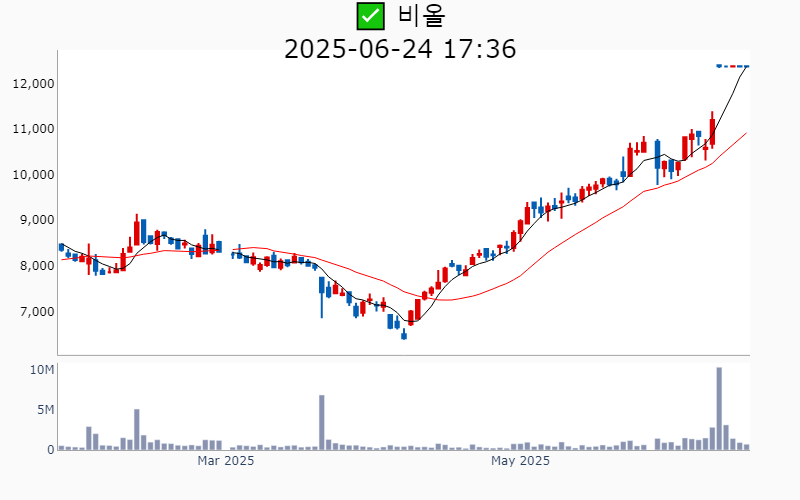Click the Mar 2025 date axis label

(226, 461)
